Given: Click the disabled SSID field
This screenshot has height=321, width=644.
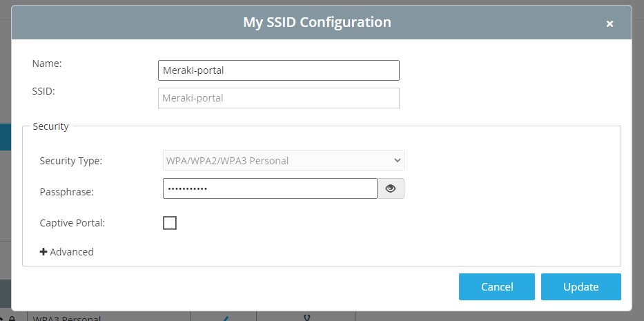Looking at the screenshot, I should [278, 98].
